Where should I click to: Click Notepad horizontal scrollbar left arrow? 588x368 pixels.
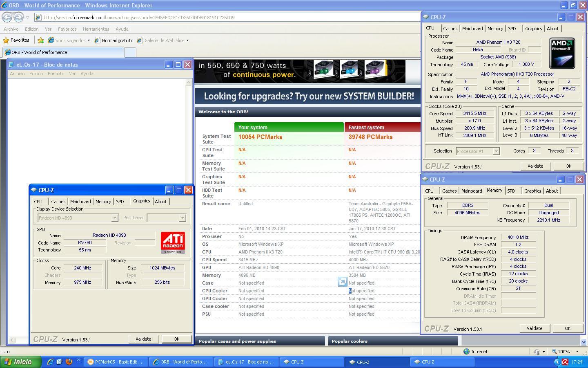[x=12, y=340]
